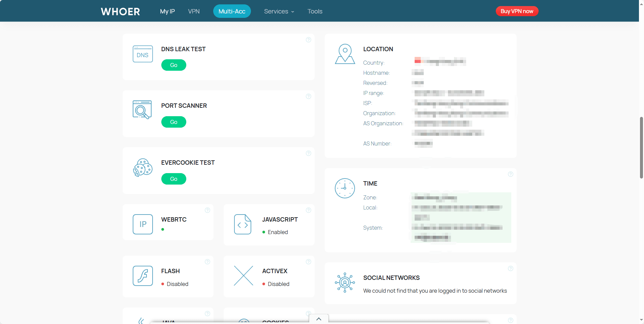644x324 pixels.
Task: Click the Buy VPN now button
Action: pos(517,11)
